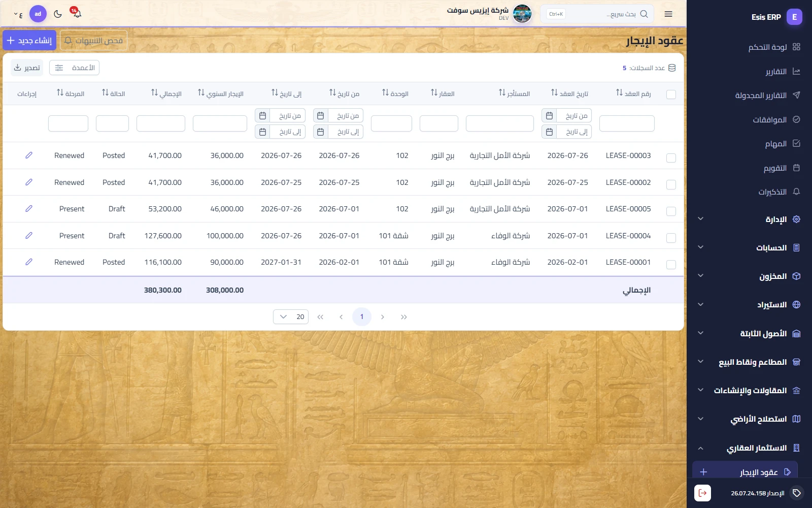Image resolution: width=812 pixels, height=508 pixels.
Task: Sort by الإيجار السنوي column
Action: point(201,93)
